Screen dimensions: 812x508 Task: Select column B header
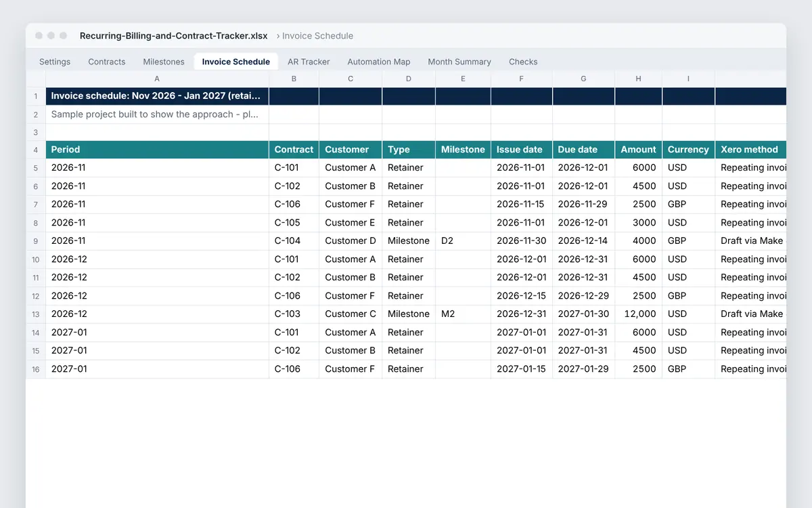click(x=294, y=79)
